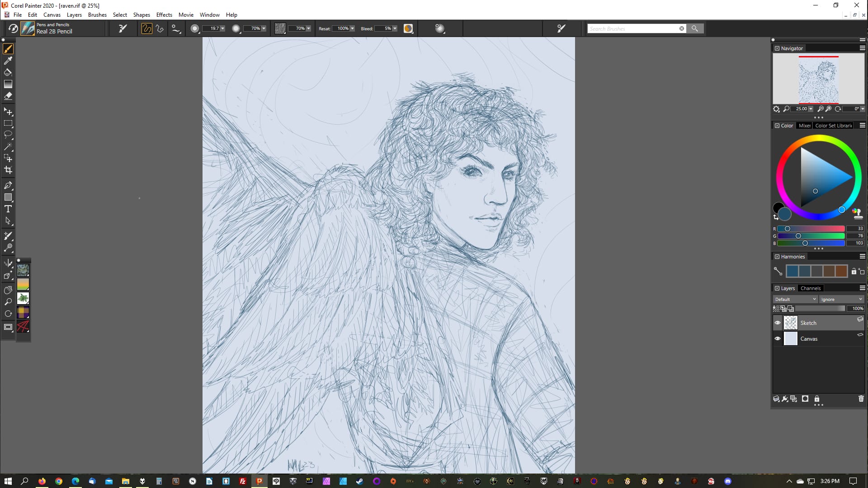Select the Text tool

(8, 209)
